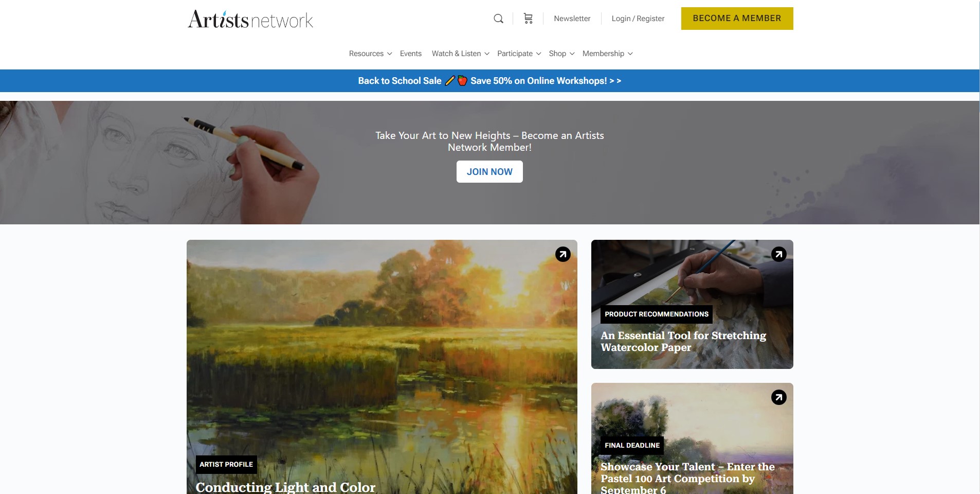
Task: Open the Membership dropdown menu
Action: [x=607, y=54]
